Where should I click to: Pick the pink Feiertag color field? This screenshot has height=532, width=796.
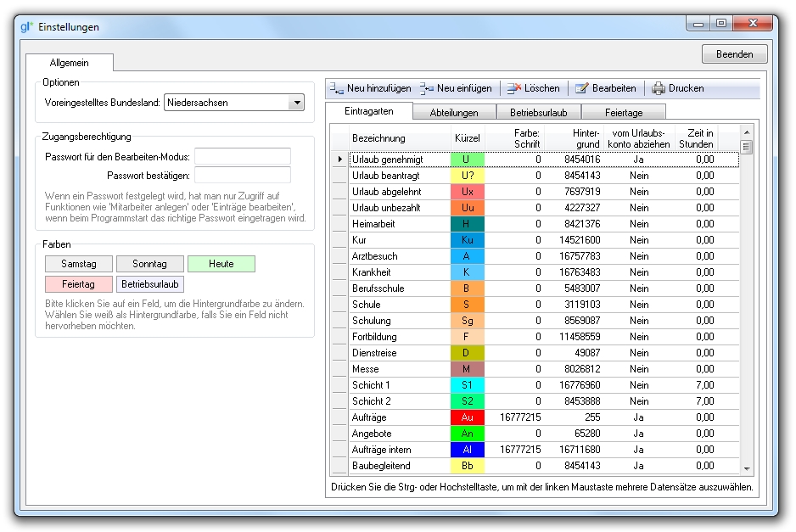point(78,284)
